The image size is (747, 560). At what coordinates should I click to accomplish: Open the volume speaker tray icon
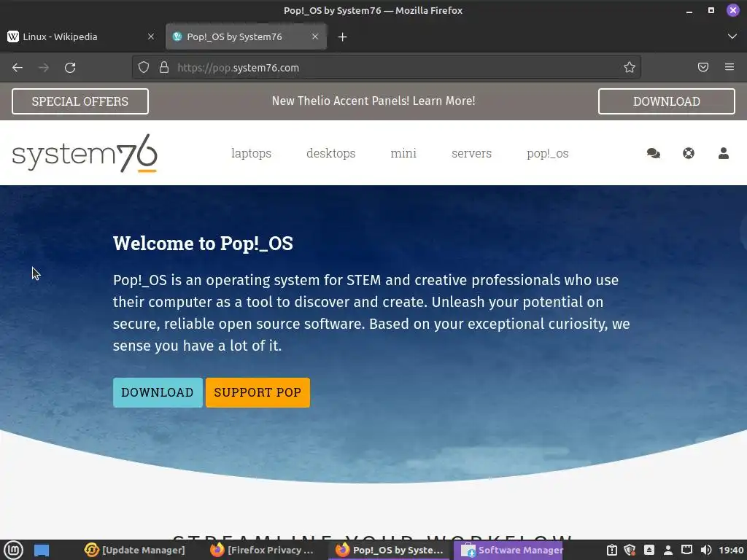[706, 550]
